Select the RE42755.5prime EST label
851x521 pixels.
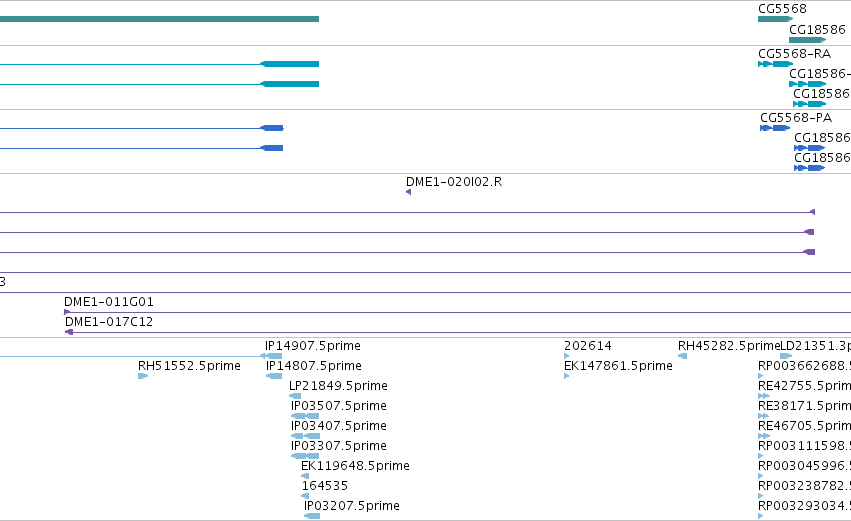(804, 386)
